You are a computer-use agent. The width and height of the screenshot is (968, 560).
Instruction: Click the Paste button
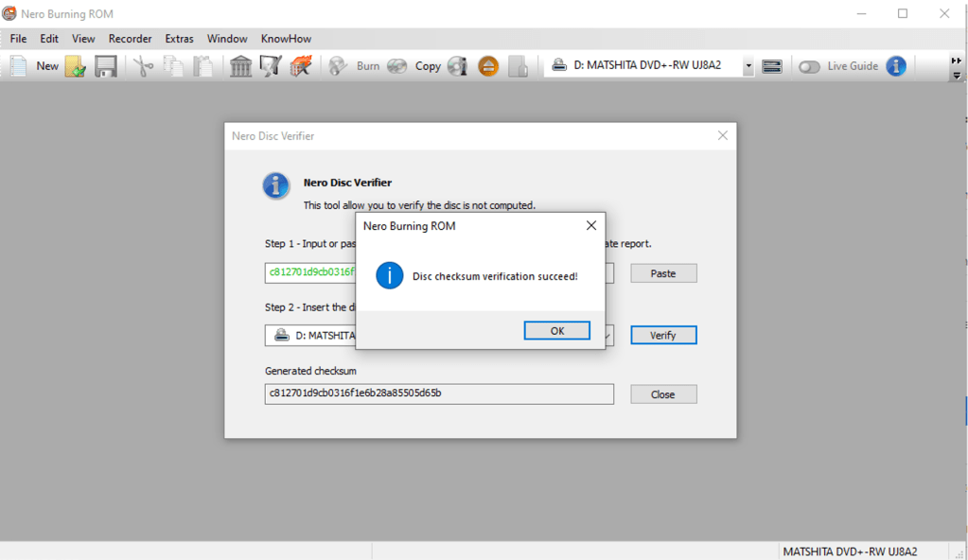663,273
